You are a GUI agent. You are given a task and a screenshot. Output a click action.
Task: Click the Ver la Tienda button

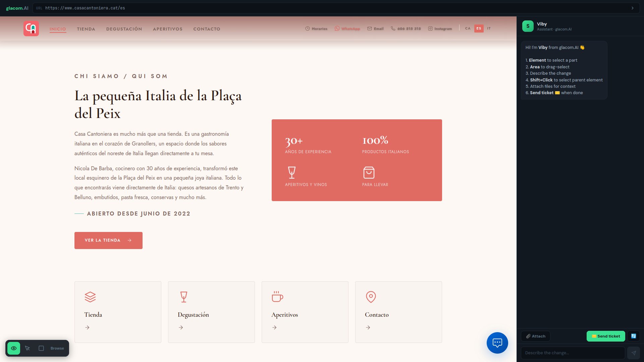click(x=108, y=240)
